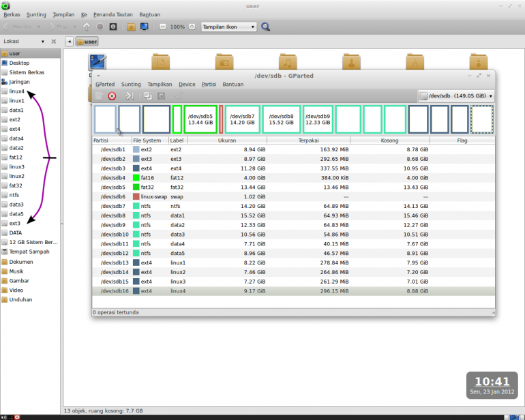
Task: Open the Dokumen bookmark in sidebar
Action: click(30, 262)
